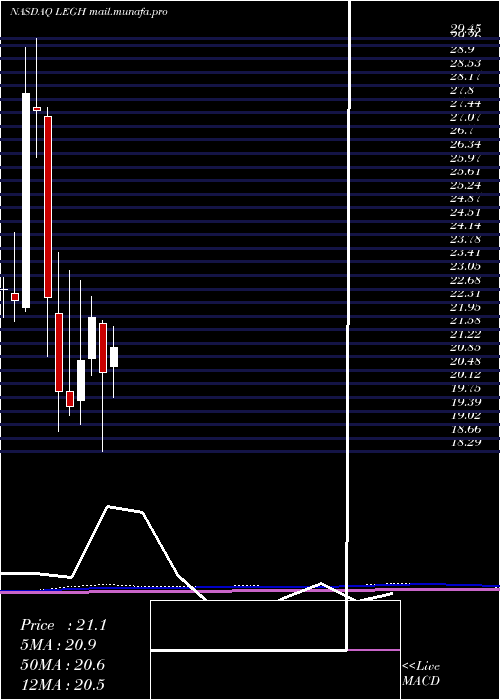500x700 pixels.
Task: Click the 19.39 price axis label
Action: [465, 402]
